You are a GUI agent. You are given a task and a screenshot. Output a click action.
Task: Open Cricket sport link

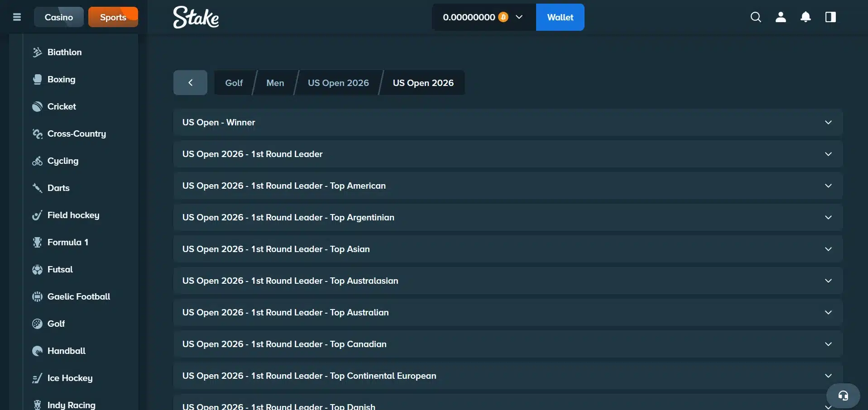pos(62,106)
